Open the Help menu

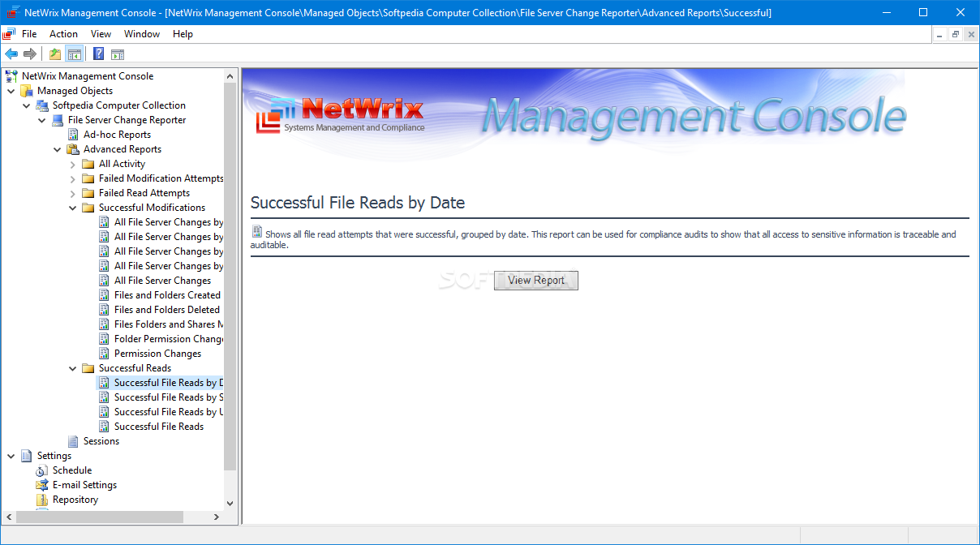[183, 34]
